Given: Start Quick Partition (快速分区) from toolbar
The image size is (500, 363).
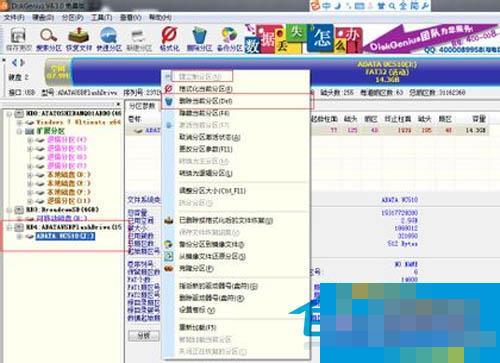Looking at the screenshot, I should (109, 39).
